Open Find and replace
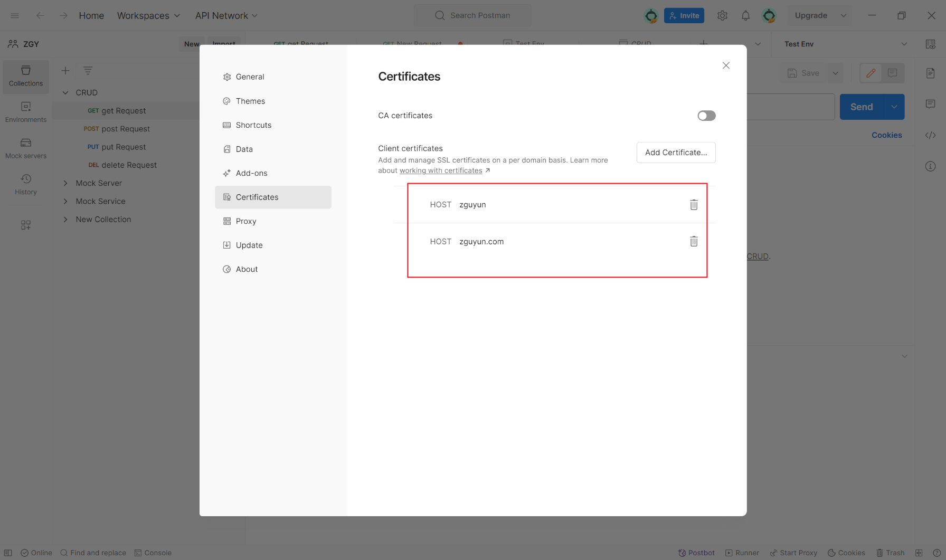The image size is (946, 560). [x=93, y=553]
